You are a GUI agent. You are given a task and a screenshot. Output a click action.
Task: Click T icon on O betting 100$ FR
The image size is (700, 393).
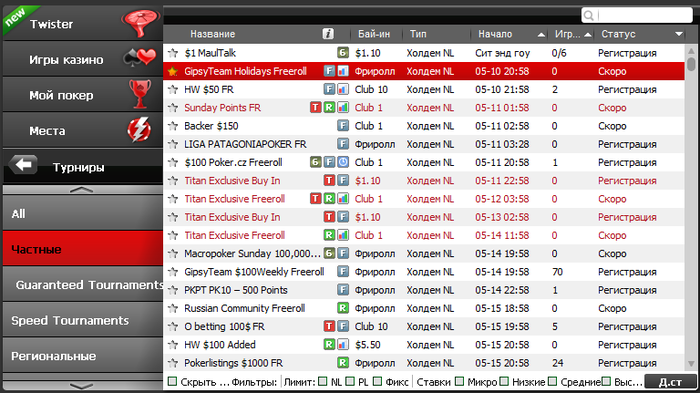click(329, 326)
